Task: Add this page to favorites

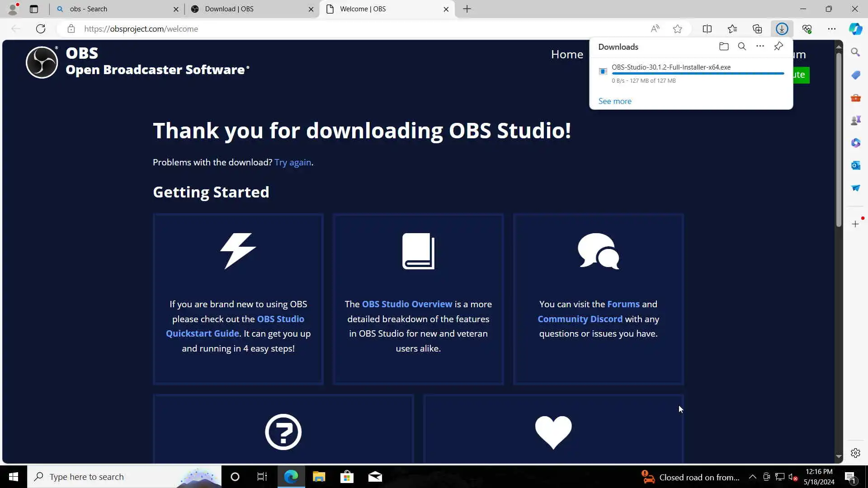Action: pos(677,29)
